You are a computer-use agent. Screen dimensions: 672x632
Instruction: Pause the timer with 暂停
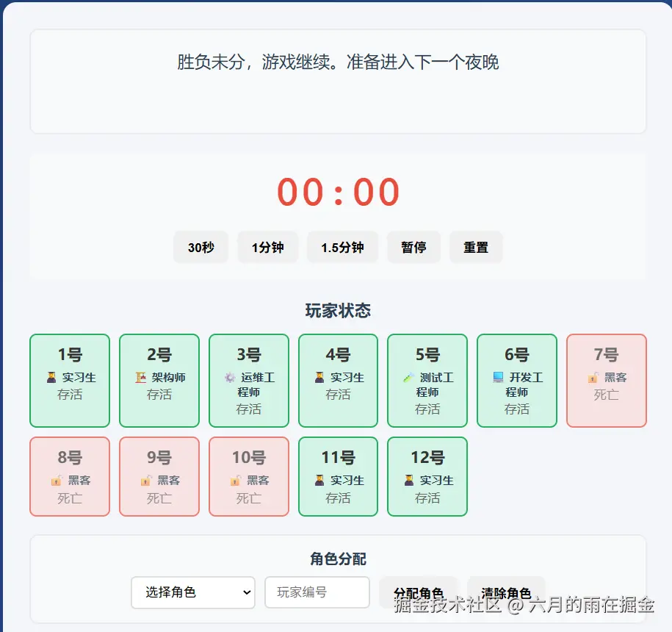pos(413,248)
